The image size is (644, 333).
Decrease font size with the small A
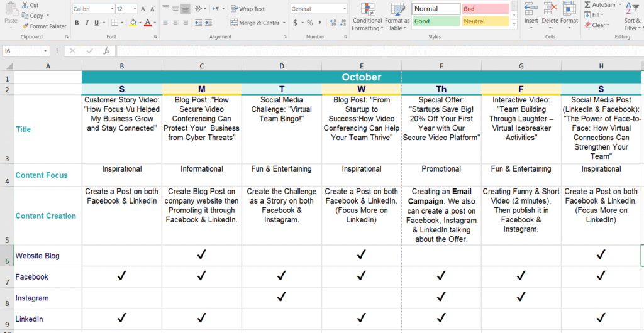click(x=153, y=9)
